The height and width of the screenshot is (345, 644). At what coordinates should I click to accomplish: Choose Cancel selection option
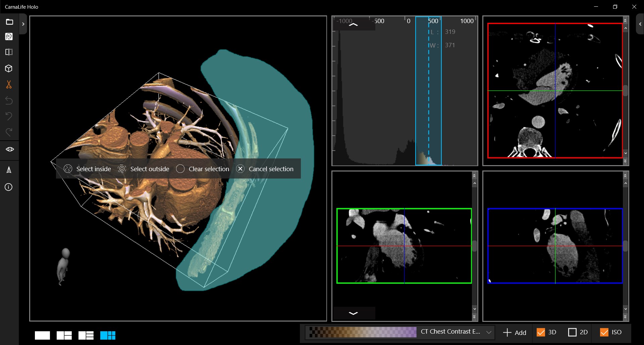point(265,169)
